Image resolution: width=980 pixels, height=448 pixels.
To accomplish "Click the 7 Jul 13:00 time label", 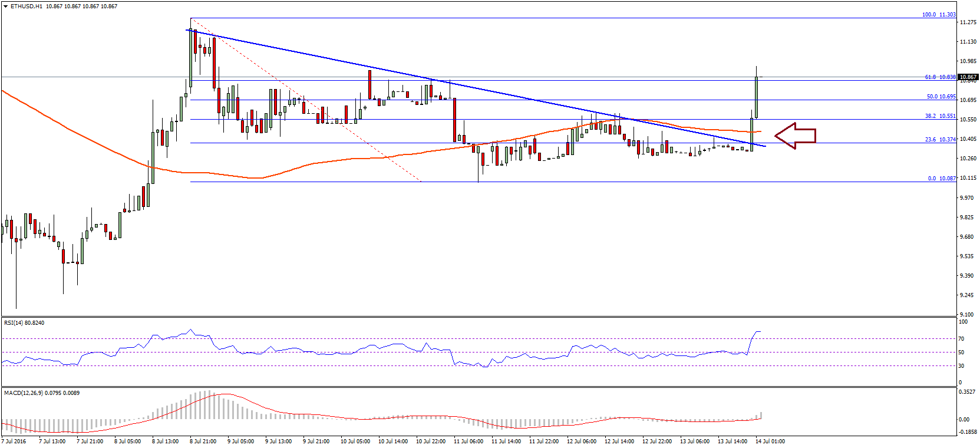I will tap(52, 442).
